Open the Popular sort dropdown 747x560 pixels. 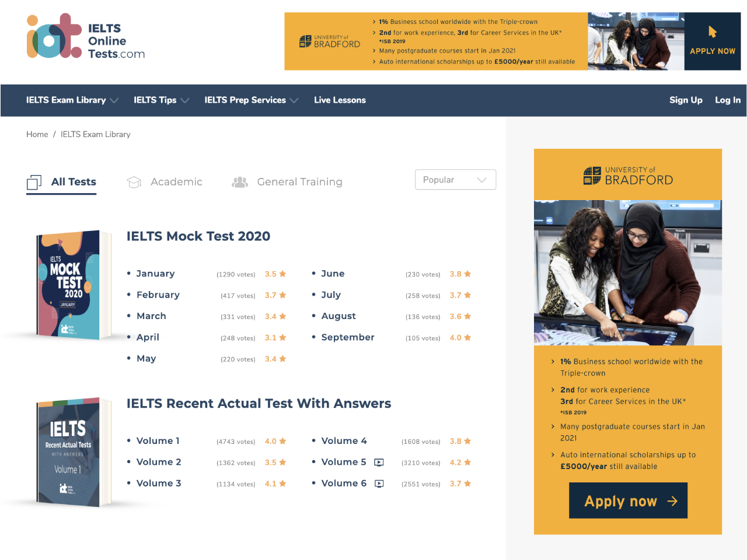(x=455, y=180)
